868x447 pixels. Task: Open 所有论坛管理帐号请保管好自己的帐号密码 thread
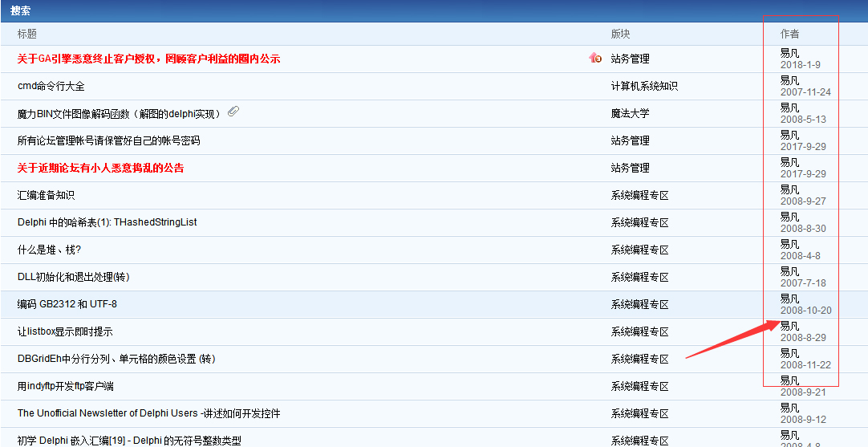point(108,140)
